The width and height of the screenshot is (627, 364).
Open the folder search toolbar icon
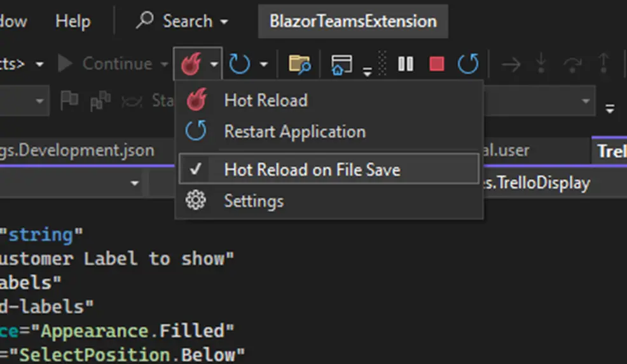click(x=299, y=64)
